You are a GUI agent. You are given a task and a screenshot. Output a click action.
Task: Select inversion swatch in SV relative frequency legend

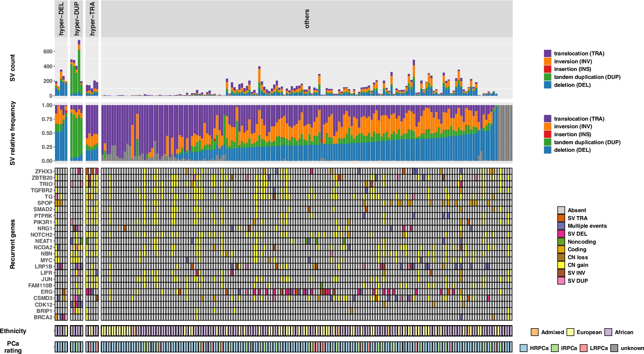tap(548, 126)
